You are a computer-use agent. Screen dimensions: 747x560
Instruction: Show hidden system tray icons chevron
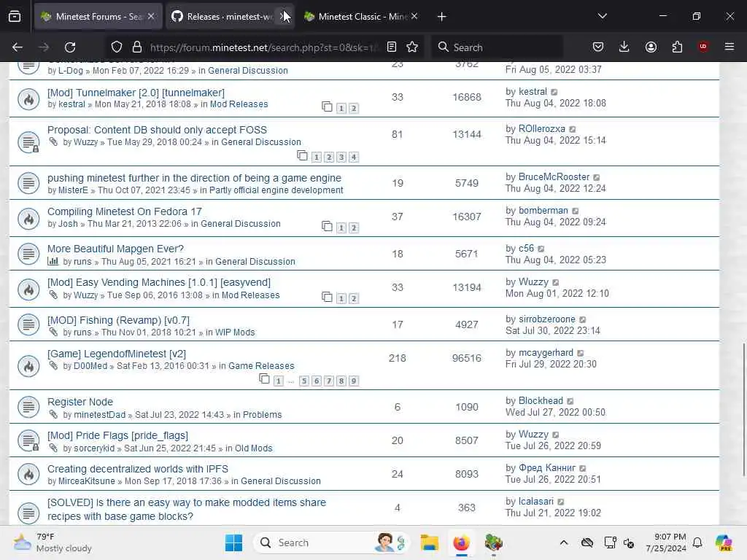564,542
